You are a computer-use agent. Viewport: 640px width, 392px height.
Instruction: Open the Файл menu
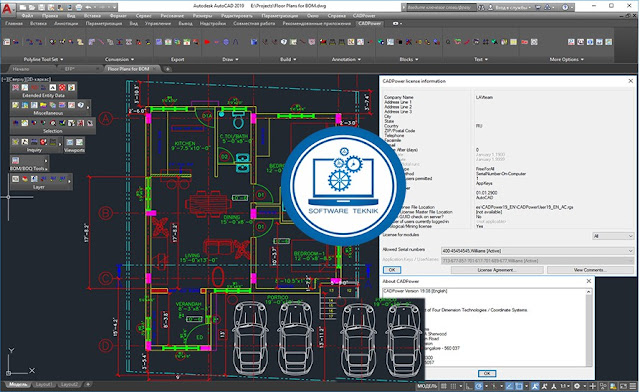pyautogui.click(x=27, y=16)
